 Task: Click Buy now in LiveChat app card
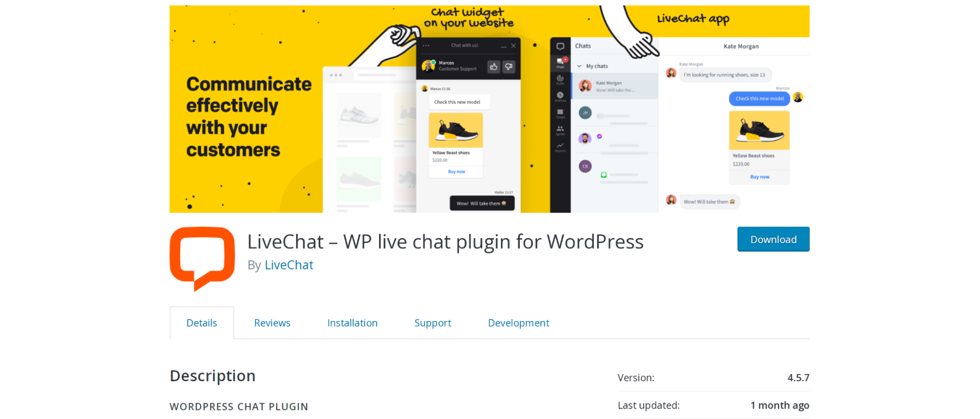point(759,177)
